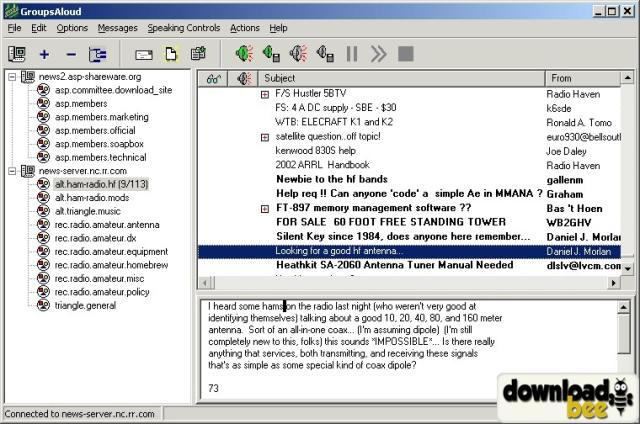Click message list scroll-up arrow
Viewport: 640px width, 424px height.
(x=627, y=77)
